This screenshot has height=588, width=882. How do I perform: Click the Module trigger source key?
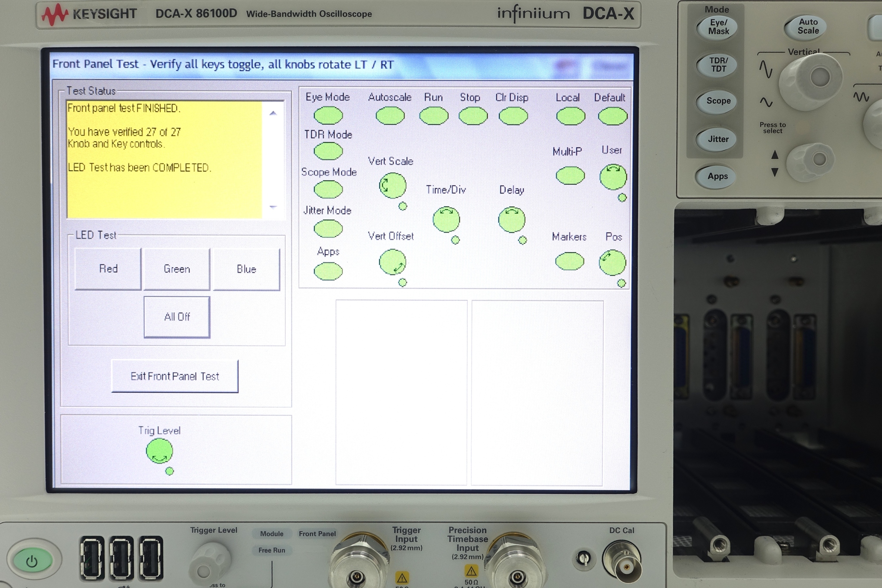pyautogui.click(x=272, y=534)
